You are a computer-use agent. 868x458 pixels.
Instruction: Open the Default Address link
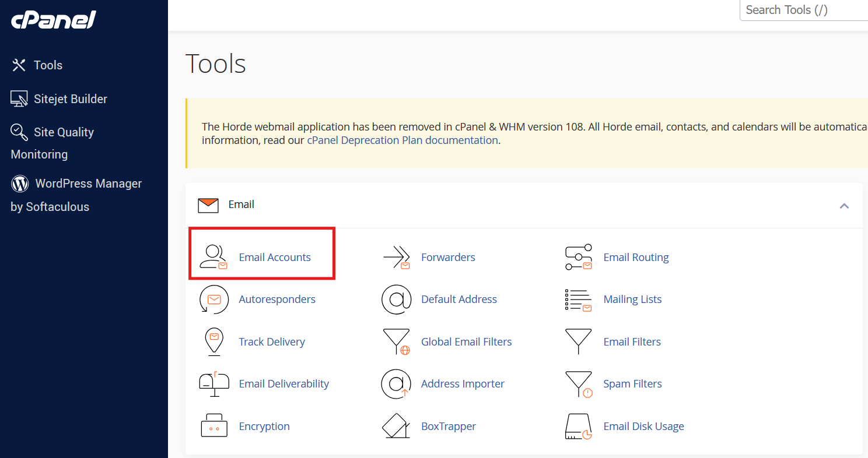(459, 300)
